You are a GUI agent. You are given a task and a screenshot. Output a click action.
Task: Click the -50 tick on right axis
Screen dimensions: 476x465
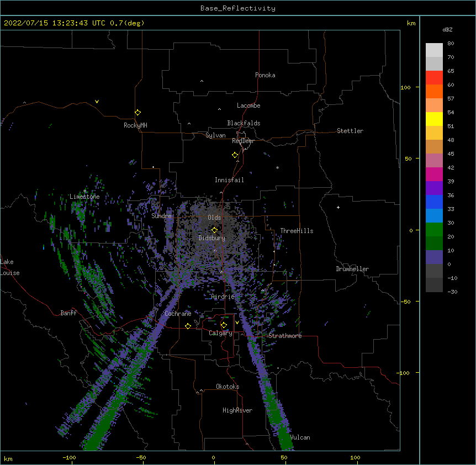click(405, 302)
